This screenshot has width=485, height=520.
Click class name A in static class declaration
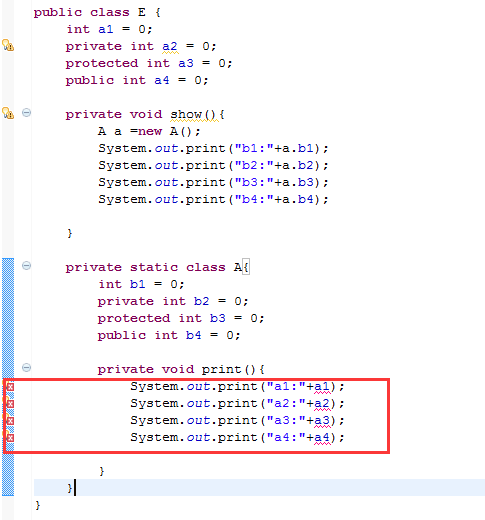[x=238, y=267]
